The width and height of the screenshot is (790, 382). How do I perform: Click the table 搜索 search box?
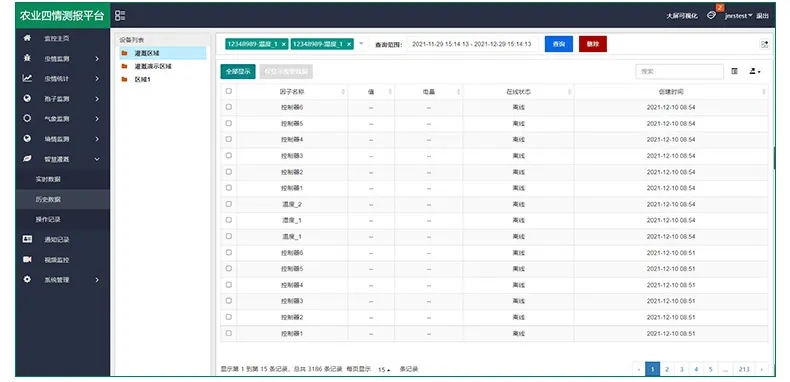[x=680, y=72]
